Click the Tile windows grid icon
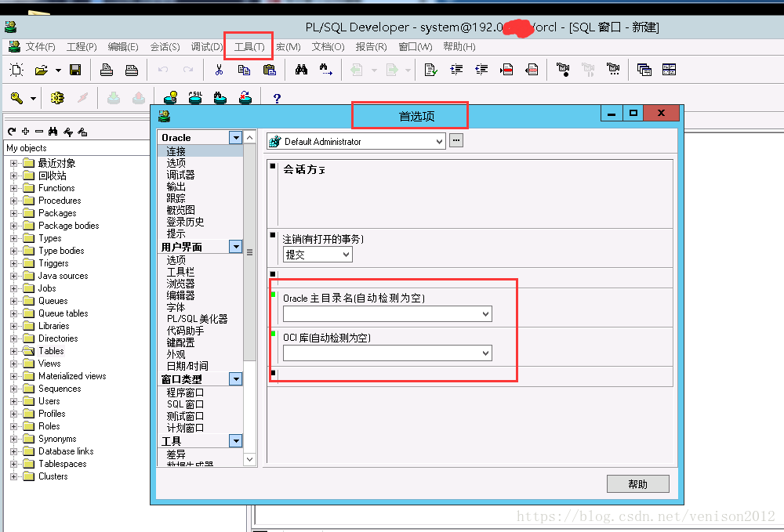This screenshot has height=532, width=784. coord(669,70)
